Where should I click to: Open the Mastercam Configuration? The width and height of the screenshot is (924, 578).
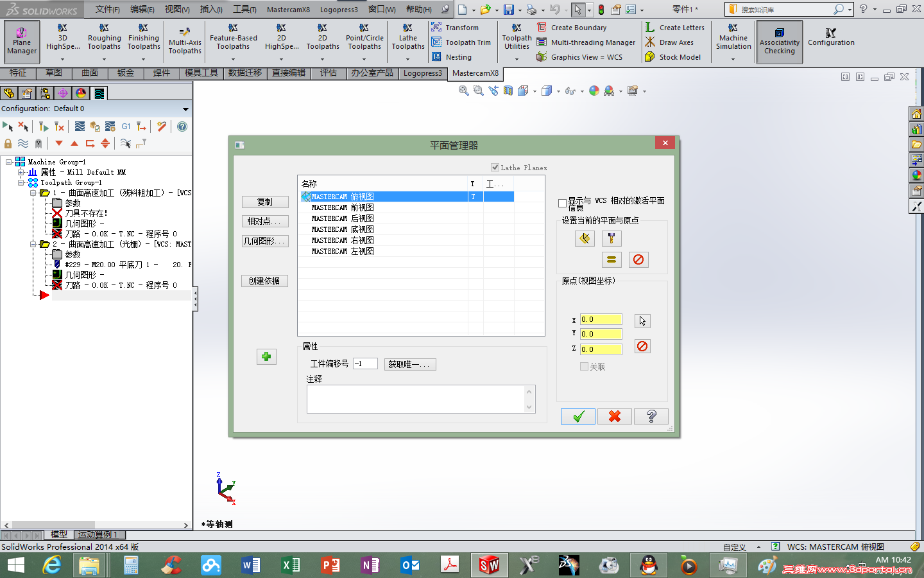pos(831,38)
